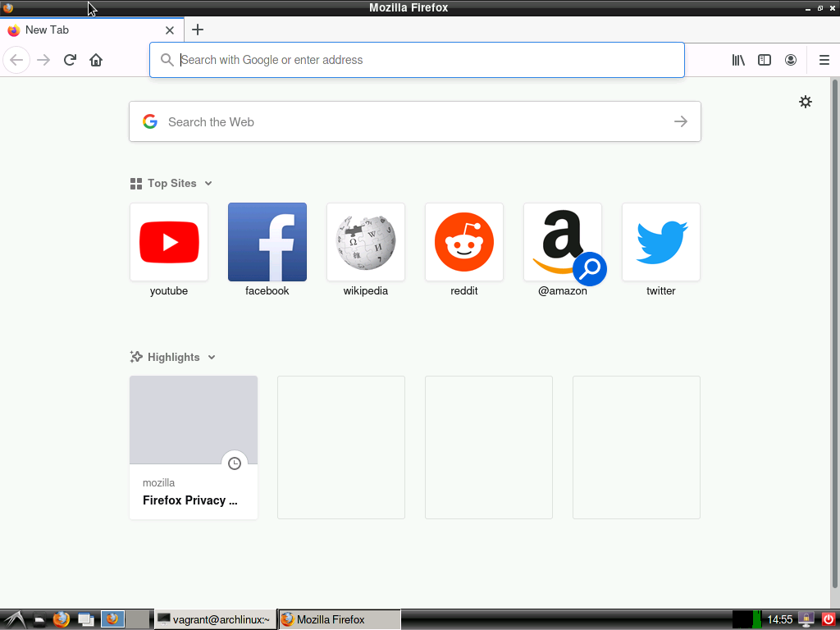Open the hamburger application menu

[824, 60]
